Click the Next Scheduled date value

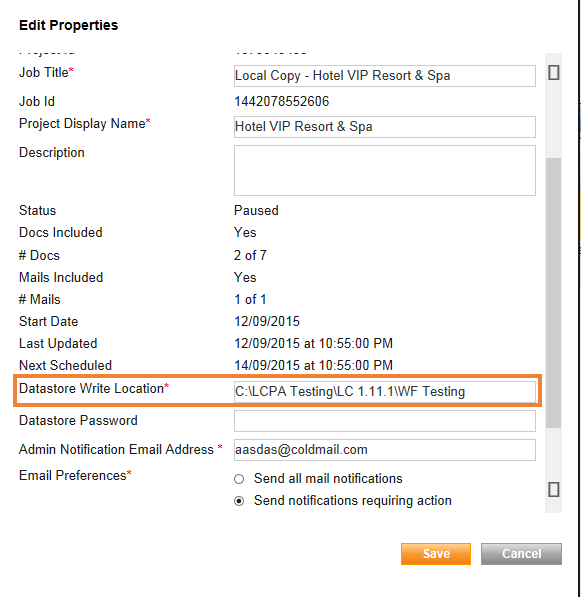[x=313, y=366]
